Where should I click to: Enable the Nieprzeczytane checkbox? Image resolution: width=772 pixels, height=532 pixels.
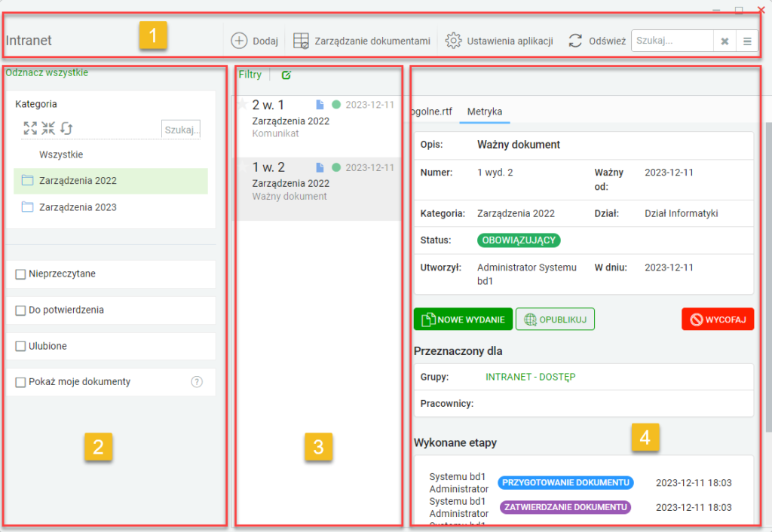pyautogui.click(x=20, y=274)
